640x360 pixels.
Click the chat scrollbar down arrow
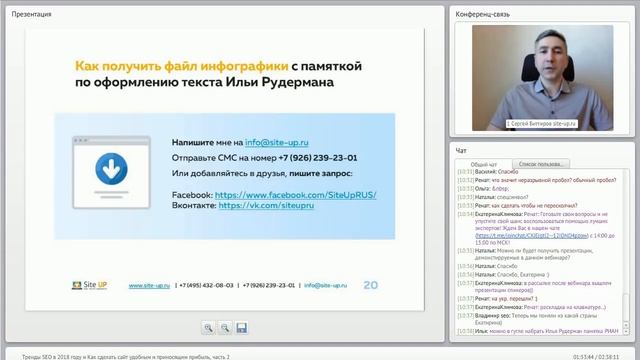click(x=627, y=331)
